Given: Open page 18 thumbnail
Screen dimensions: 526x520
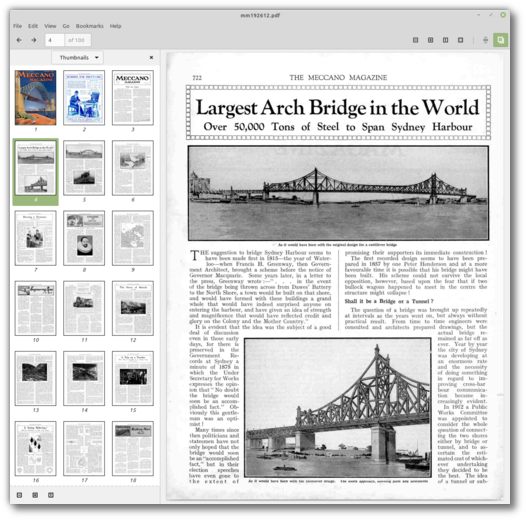Looking at the screenshot, I should click(x=133, y=449).
